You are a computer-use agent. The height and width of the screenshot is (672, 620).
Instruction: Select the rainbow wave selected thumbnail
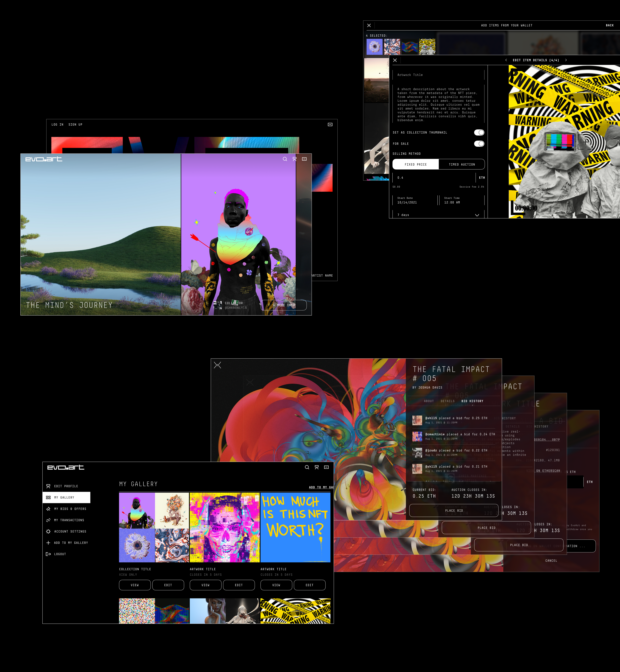pyautogui.click(x=410, y=47)
